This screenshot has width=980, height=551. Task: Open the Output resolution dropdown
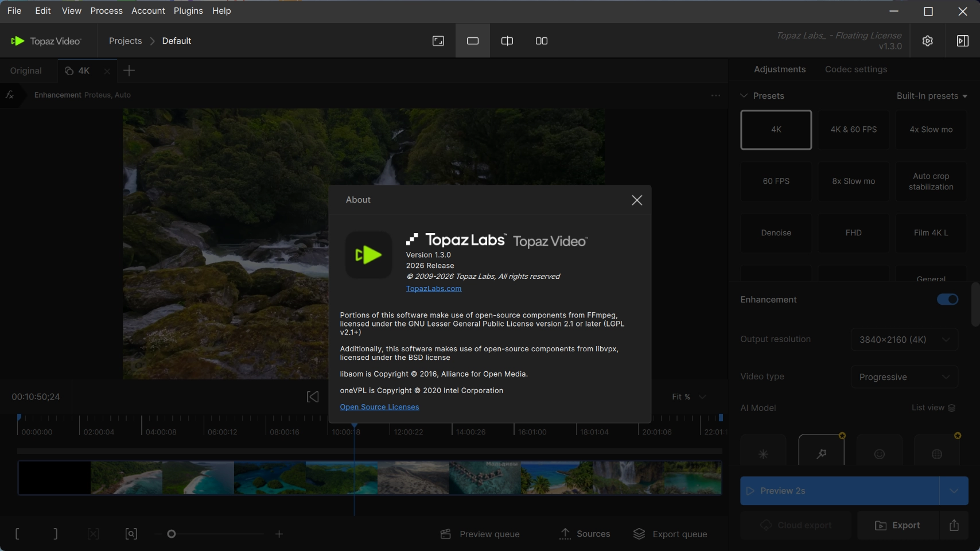tap(904, 340)
